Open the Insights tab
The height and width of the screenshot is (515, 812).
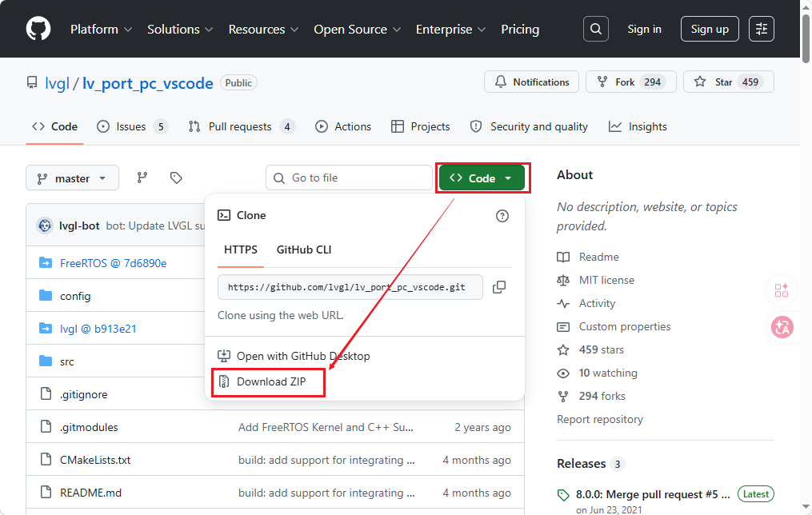click(638, 127)
